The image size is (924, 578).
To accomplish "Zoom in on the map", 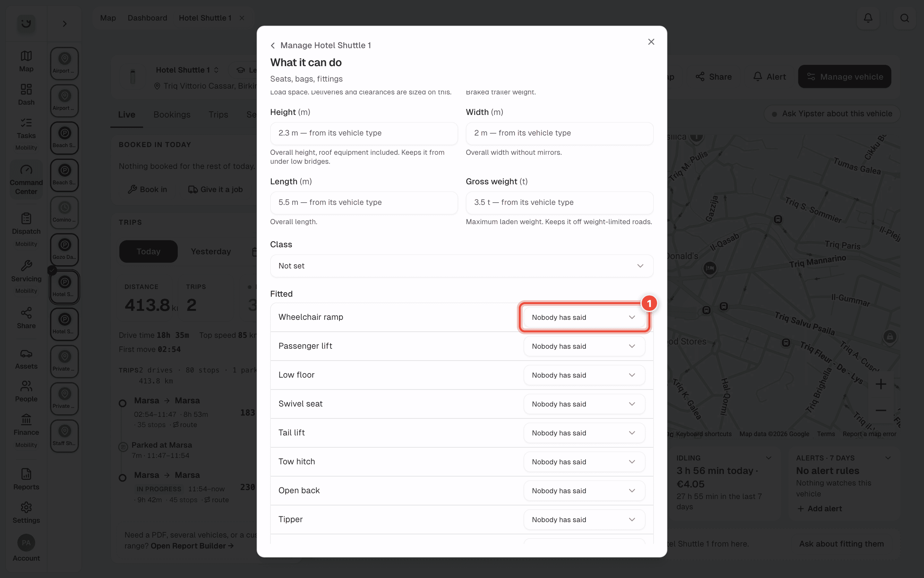I will [880, 384].
